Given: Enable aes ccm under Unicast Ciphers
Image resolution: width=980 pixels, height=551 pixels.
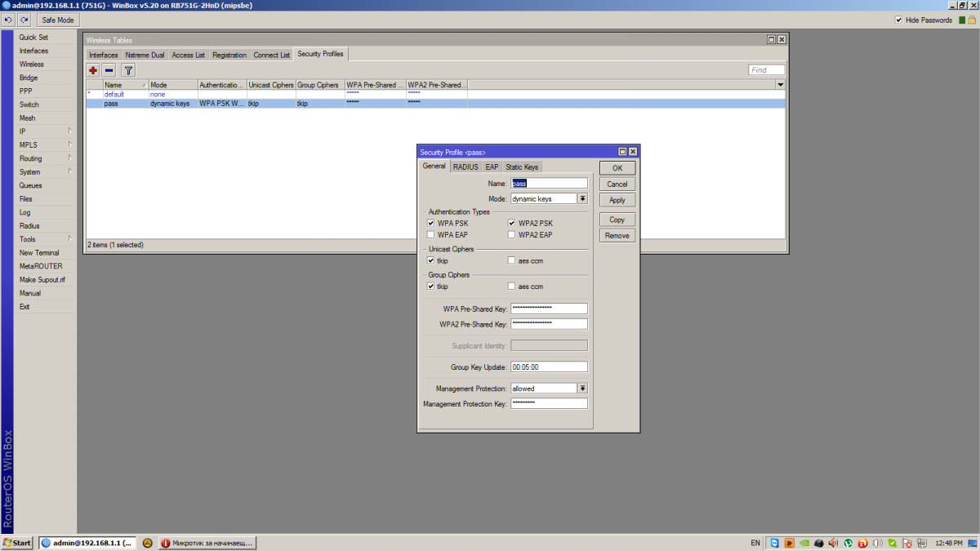Looking at the screenshot, I should pyautogui.click(x=511, y=261).
